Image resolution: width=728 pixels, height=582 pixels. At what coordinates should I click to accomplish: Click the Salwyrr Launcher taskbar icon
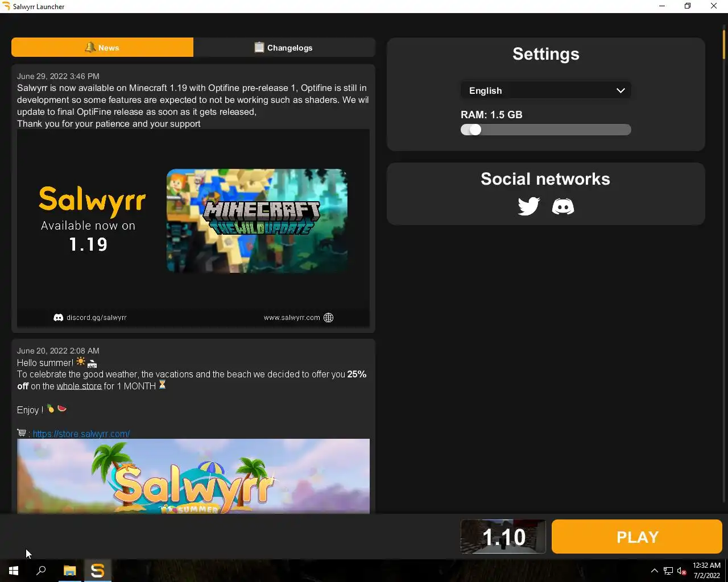[98, 571]
